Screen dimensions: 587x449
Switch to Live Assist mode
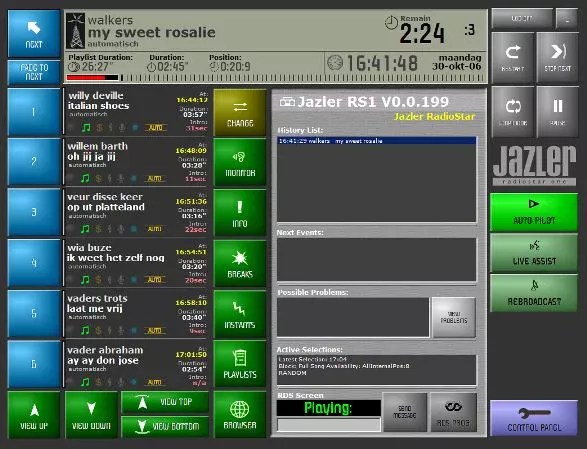coord(534,253)
